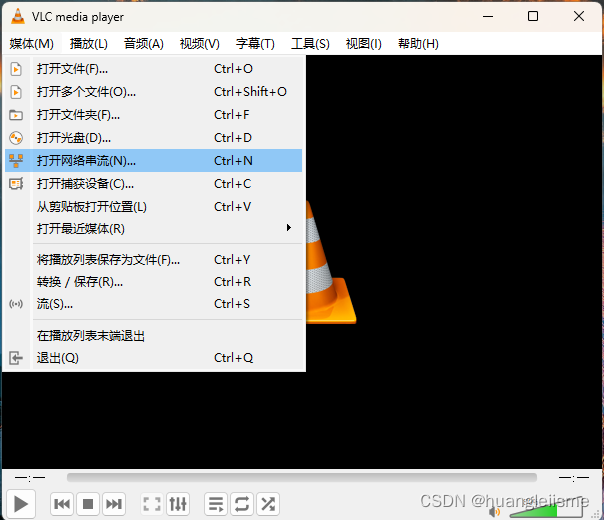This screenshot has width=604, height=520.
Task: Select 打开网络串流(N)... menu entry
Action: 153,161
